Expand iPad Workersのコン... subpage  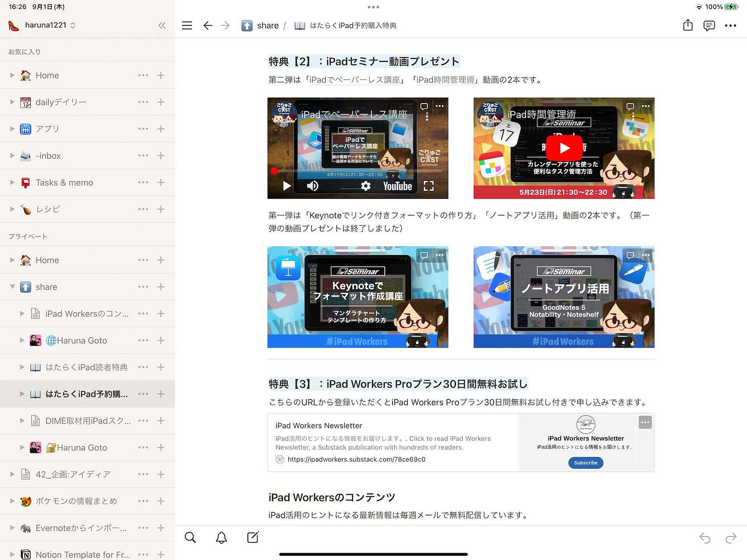tap(22, 313)
